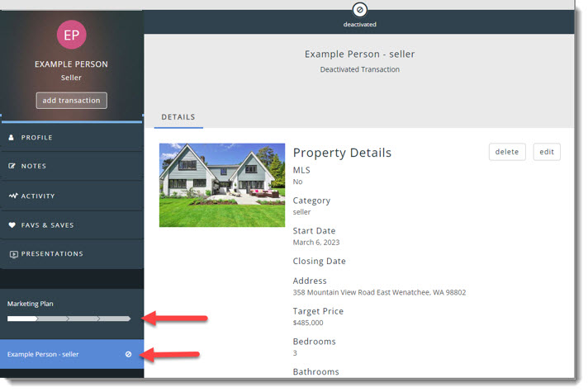
Task: Click the EP avatar circle
Action: pos(71,35)
